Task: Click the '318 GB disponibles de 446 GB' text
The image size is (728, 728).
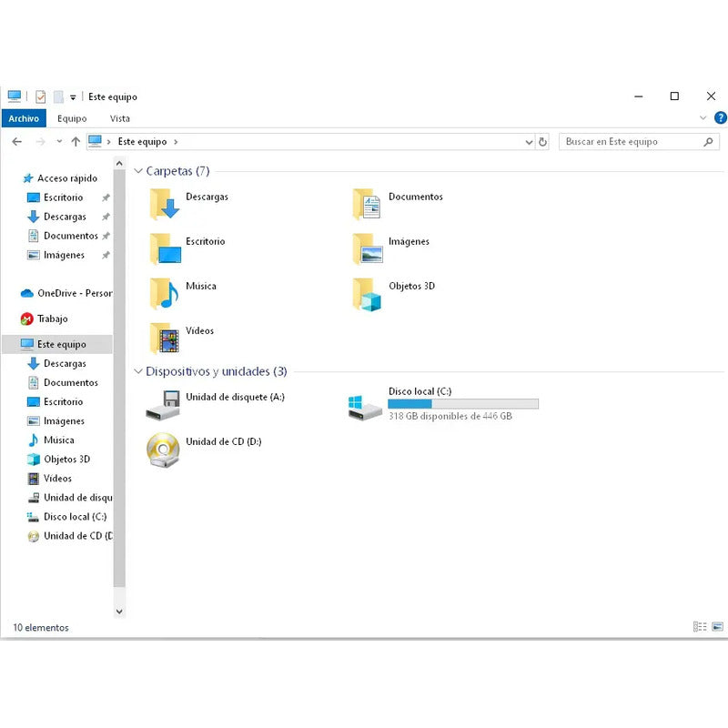Action: tap(450, 416)
